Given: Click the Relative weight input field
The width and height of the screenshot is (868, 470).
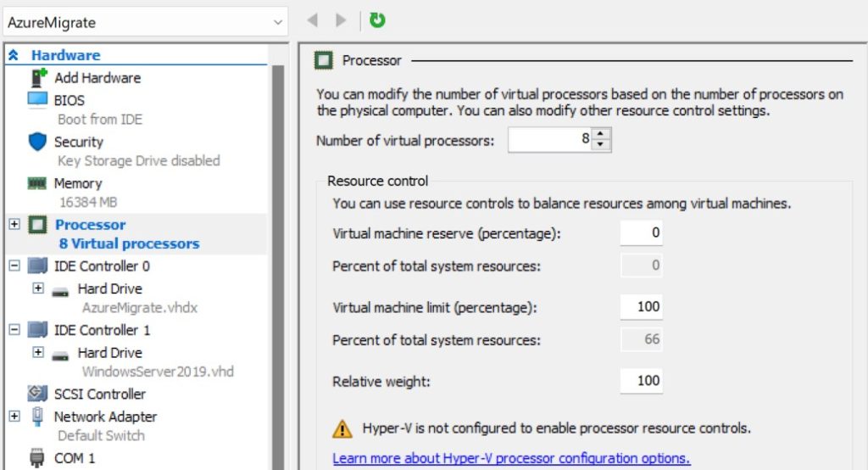Looking at the screenshot, I should pyautogui.click(x=641, y=381).
